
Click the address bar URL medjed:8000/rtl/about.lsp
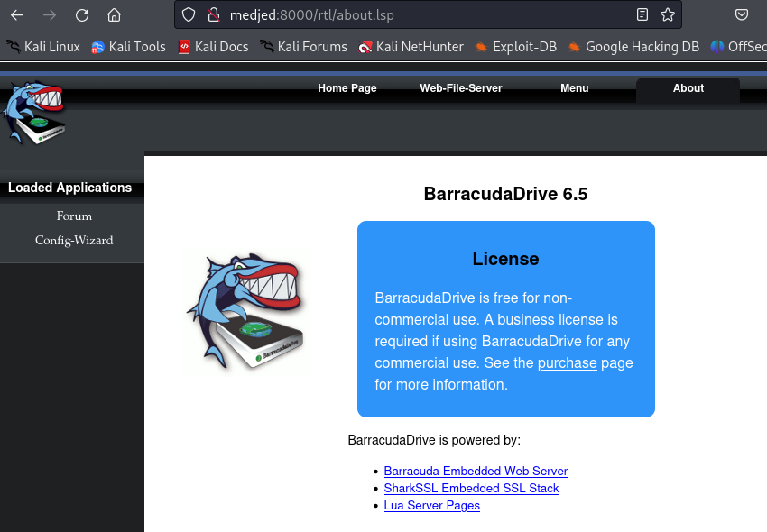coord(311,15)
